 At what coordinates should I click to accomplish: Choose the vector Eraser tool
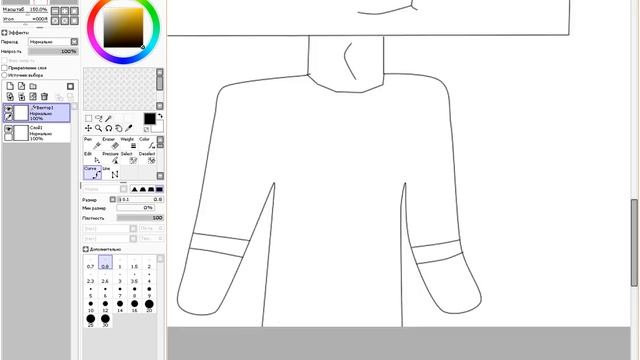111,143
